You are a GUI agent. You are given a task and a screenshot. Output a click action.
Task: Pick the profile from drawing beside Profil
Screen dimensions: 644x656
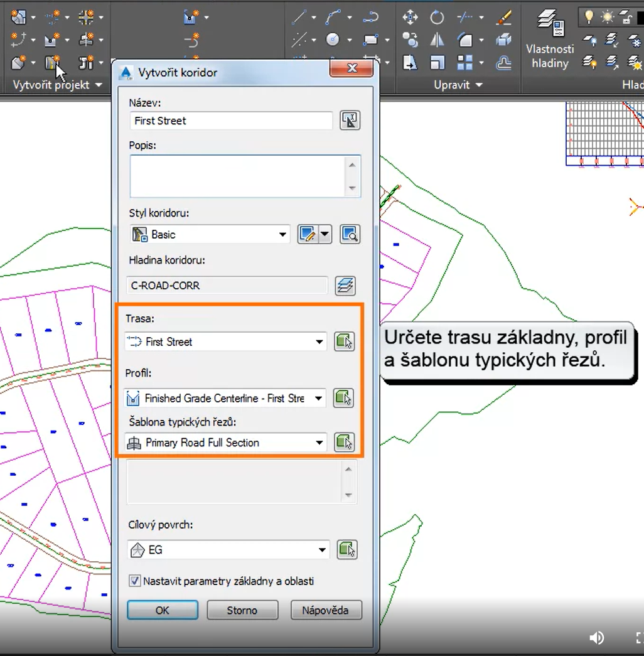[344, 398]
